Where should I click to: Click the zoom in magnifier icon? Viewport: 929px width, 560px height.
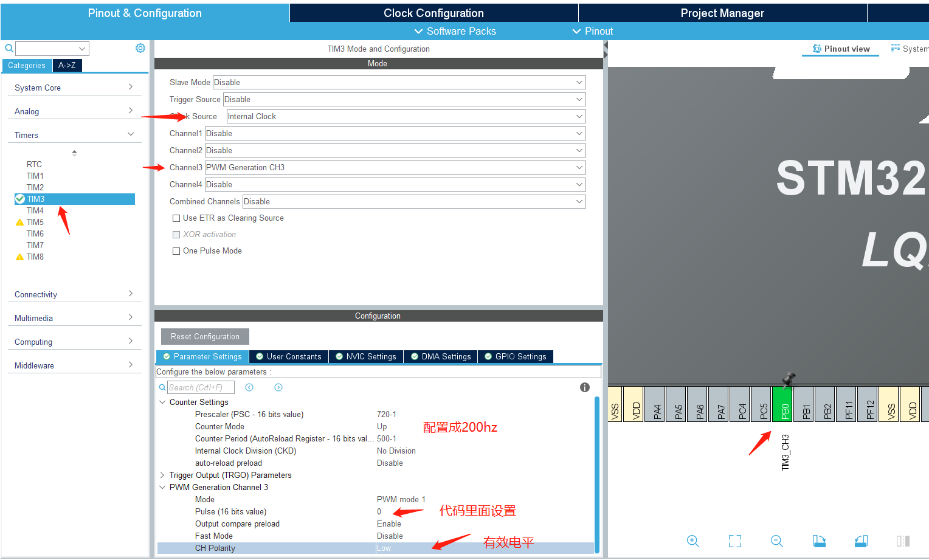[693, 541]
